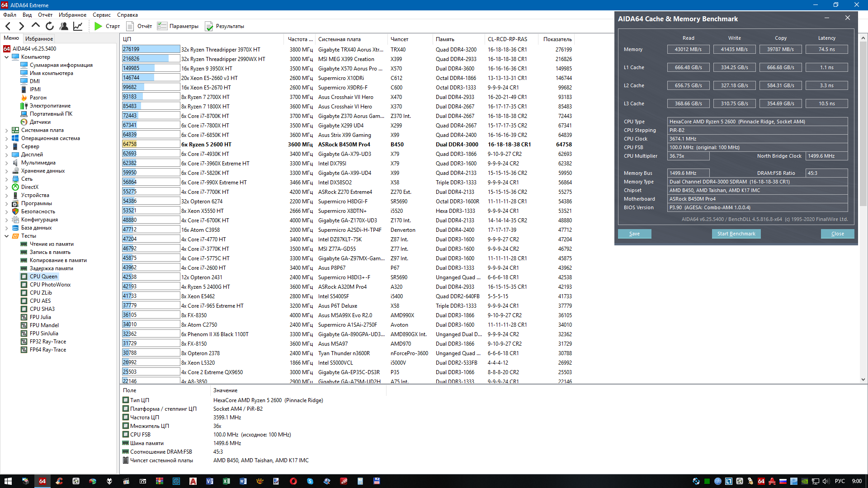Select CPU PhotoWorxx test in tree

point(50,285)
